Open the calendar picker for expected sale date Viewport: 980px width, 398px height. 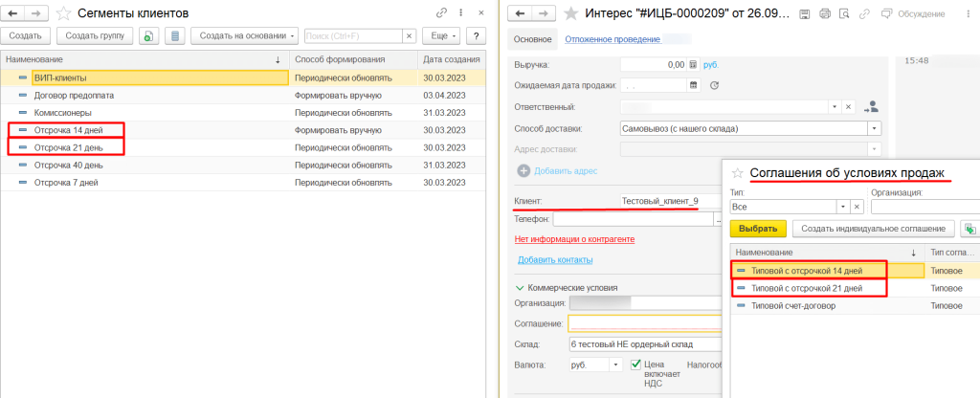694,85
